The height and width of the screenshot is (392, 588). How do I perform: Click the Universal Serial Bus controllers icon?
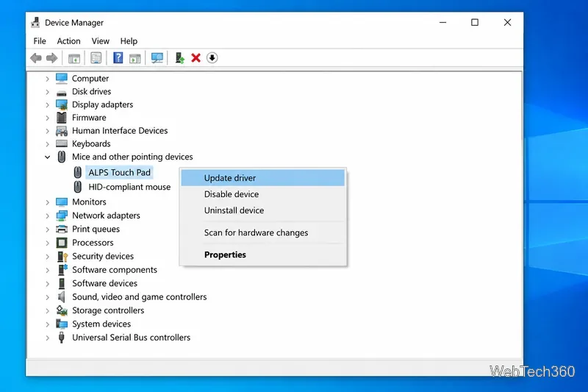[x=62, y=338]
